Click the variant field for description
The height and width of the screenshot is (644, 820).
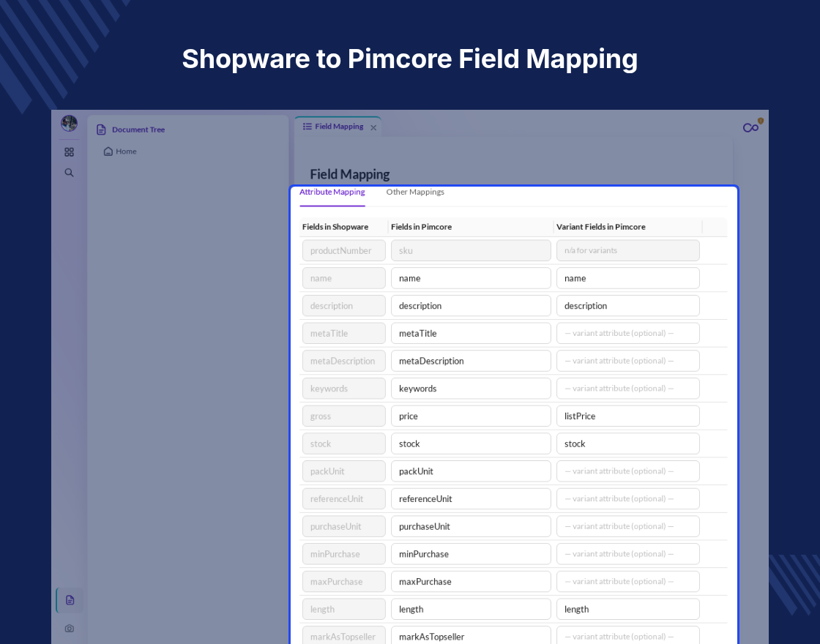[x=627, y=306]
